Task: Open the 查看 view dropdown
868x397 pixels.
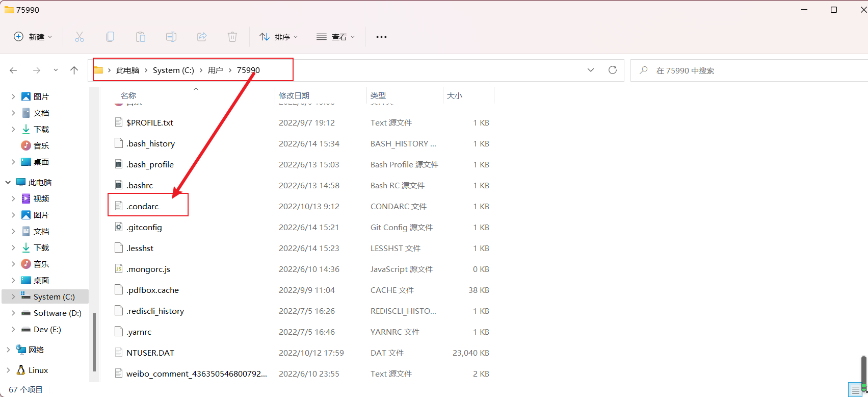Action: 336,37
